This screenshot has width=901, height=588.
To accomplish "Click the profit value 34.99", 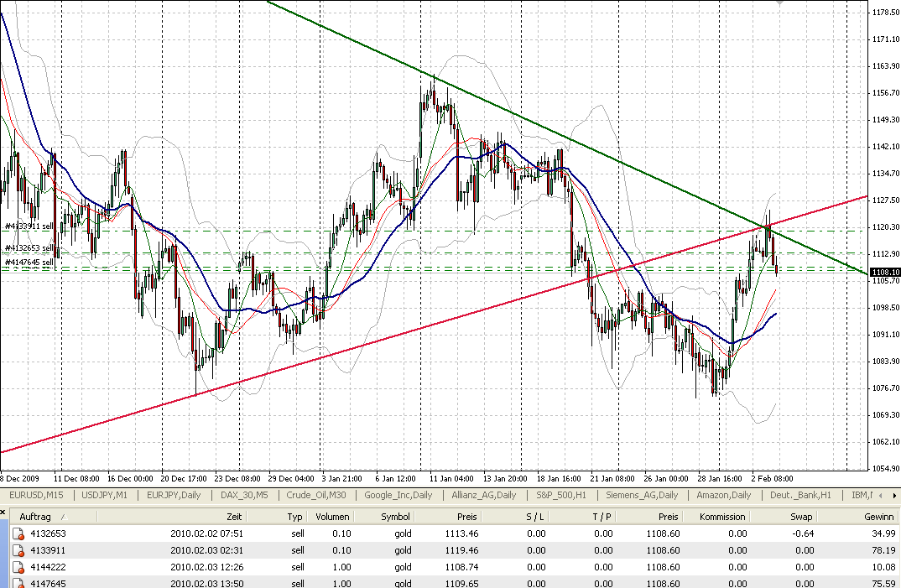I will pos(883,534).
